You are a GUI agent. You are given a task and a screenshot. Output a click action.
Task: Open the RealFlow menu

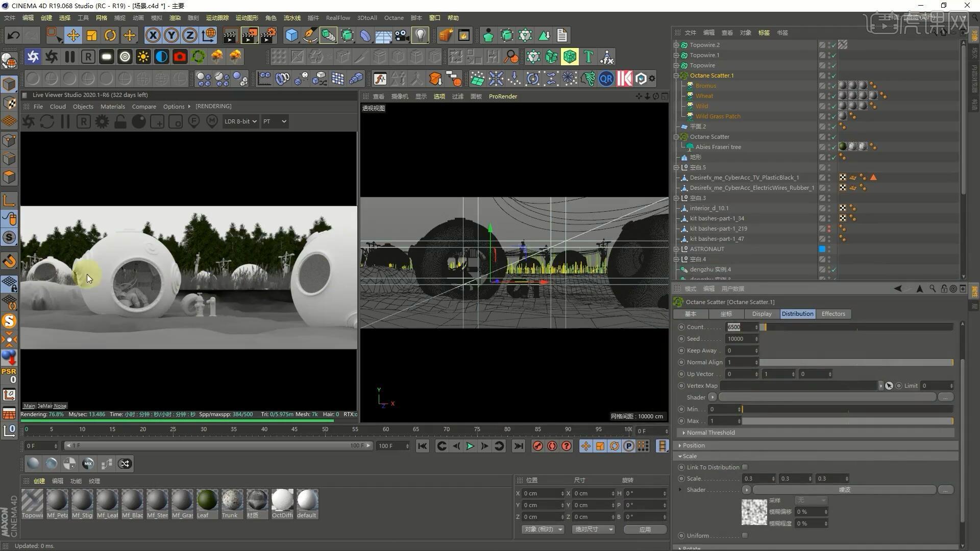(x=338, y=18)
